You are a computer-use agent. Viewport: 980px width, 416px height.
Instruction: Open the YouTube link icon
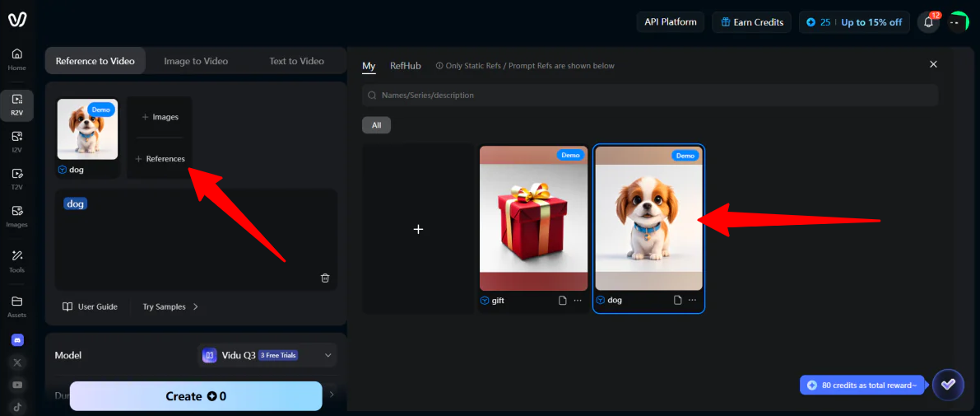click(17, 385)
